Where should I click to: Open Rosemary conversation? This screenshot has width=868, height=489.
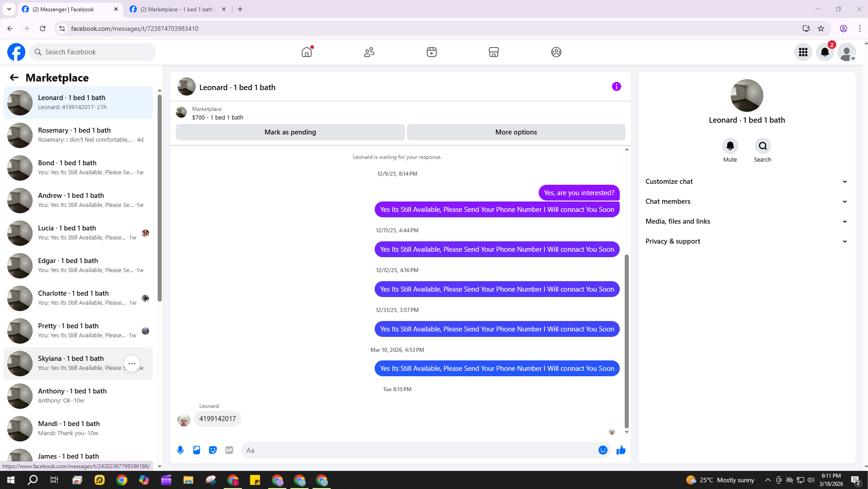pyautogui.click(x=78, y=135)
